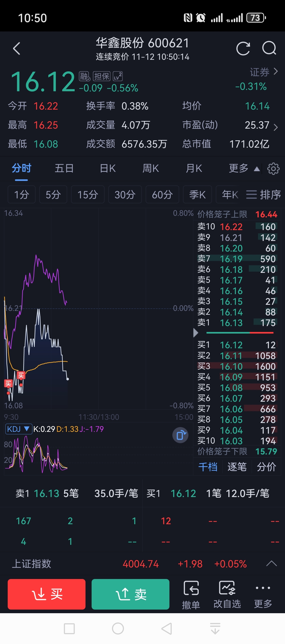The image size is (285, 644).
Task: Open the 证券 sector link
Action: coord(264,72)
